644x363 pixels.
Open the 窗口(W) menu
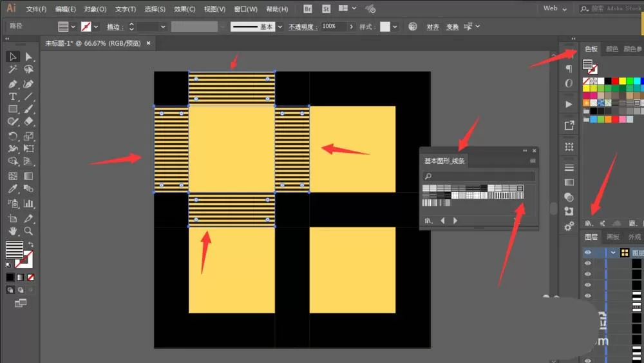(245, 9)
